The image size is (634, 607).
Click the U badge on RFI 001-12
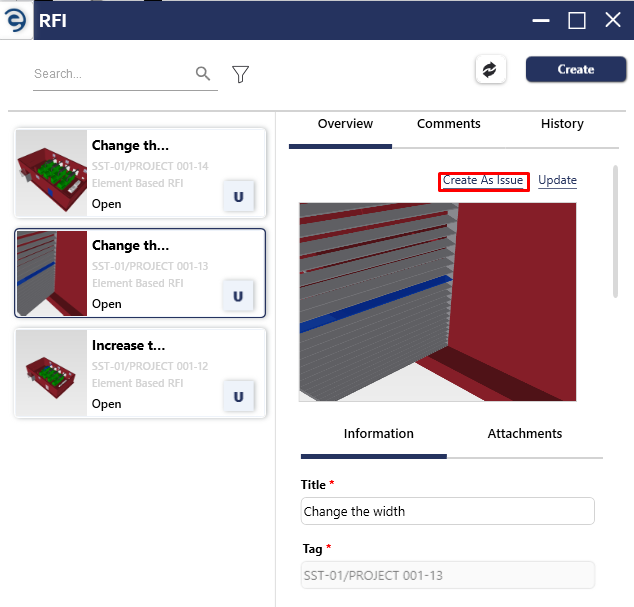point(239,396)
